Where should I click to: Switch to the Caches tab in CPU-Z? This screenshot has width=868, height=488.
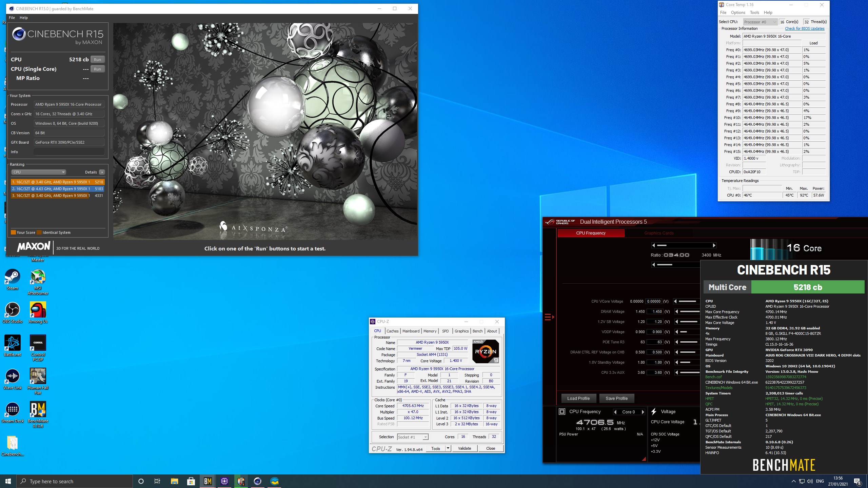tap(392, 331)
